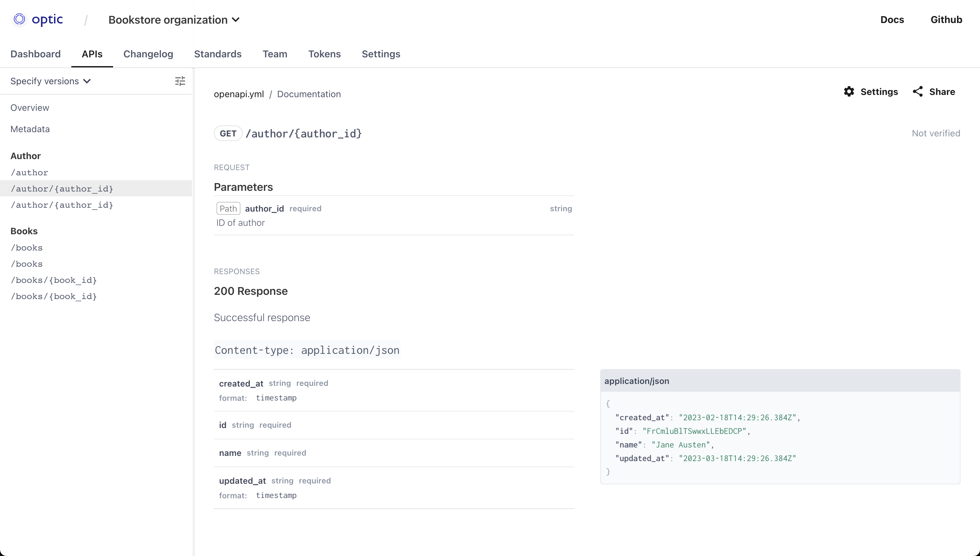The height and width of the screenshot is (556, 980).
Task: Click the Settings gear icon
Action: (849, 92)
